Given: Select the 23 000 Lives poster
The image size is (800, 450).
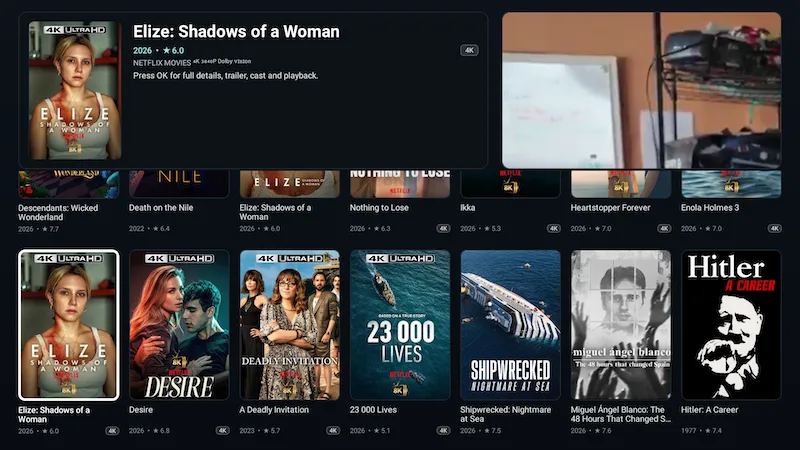Looking at the screenshot, I should (400, 325).
